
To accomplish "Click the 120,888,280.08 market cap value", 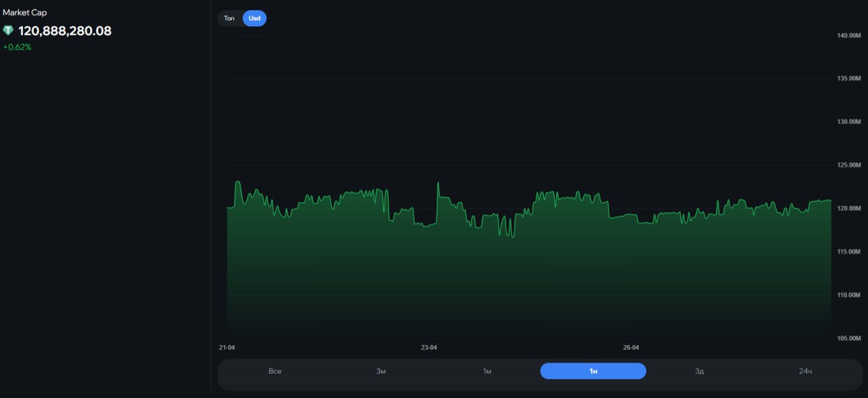I will click(64, 31).
